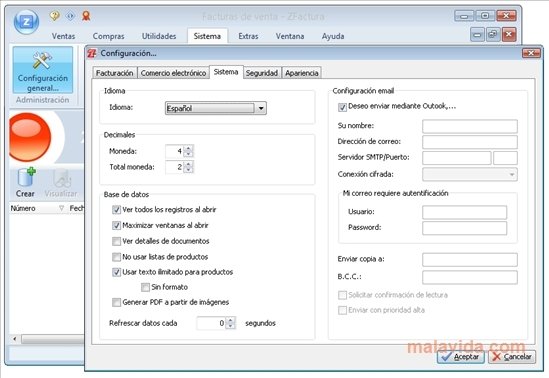Viewport: 549px width, 378px height.
Task: Uncheck Ver todos los registros al abrir
Action: point(116,210)
